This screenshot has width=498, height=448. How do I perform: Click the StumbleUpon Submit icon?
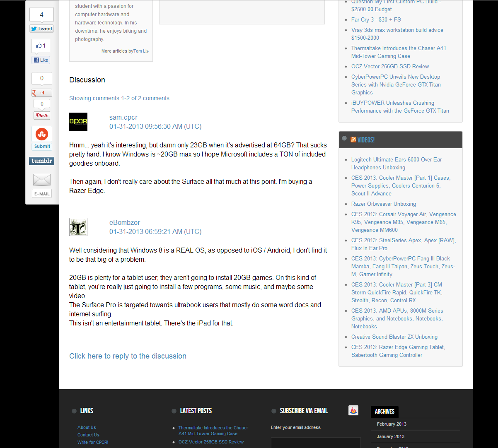click(42, 135)
